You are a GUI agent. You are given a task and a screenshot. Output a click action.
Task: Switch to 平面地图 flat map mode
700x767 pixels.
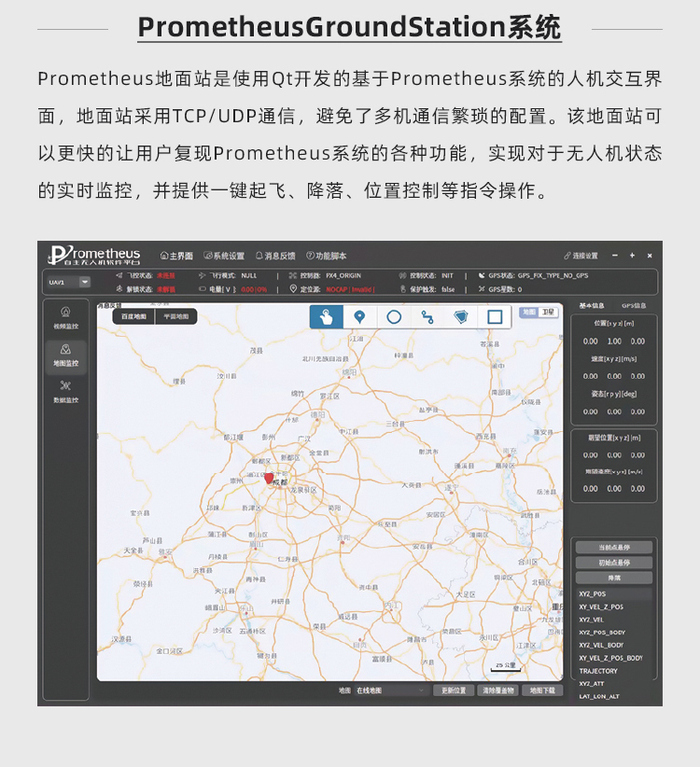[175, 316]
